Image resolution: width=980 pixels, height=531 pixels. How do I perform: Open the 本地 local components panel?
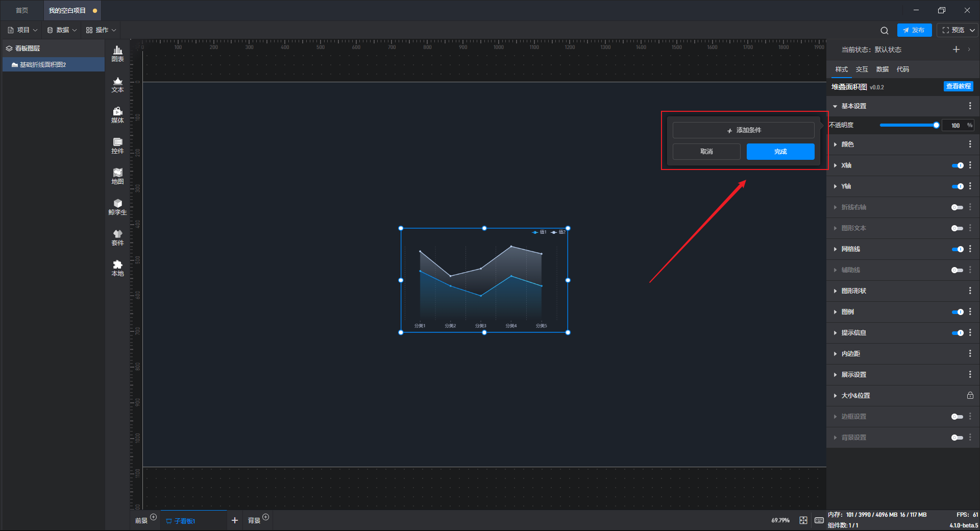pos(117,268)
